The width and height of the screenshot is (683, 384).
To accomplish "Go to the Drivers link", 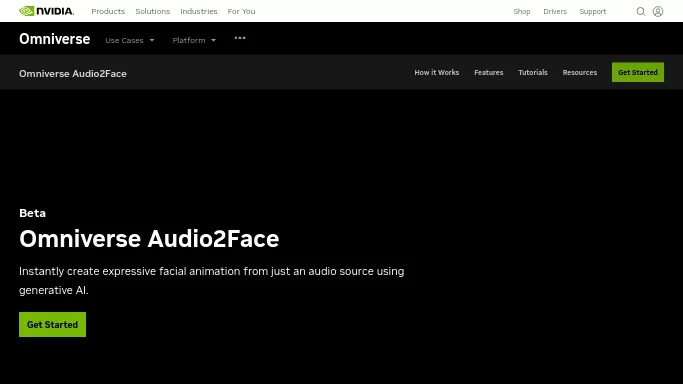I will pos(555,11).
